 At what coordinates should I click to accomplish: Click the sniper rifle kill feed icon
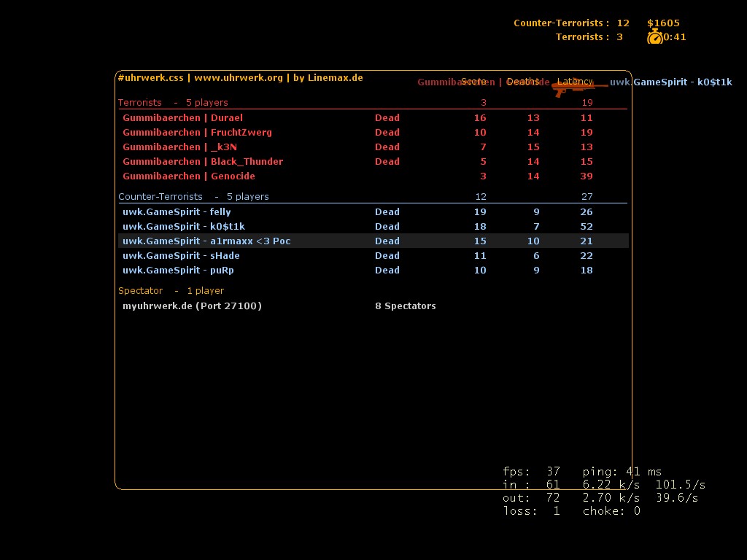click(579, 87)
